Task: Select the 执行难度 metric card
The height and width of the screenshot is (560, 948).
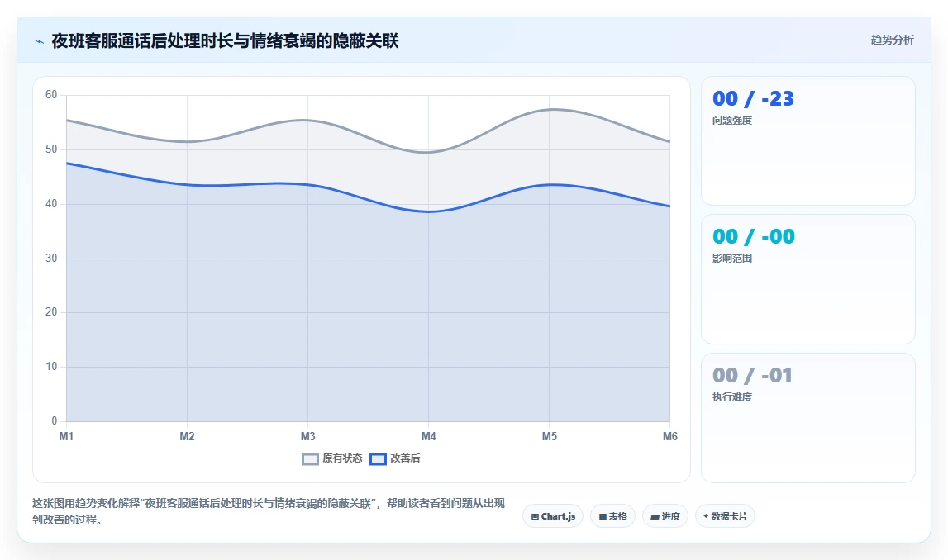Action: (807, 417)
